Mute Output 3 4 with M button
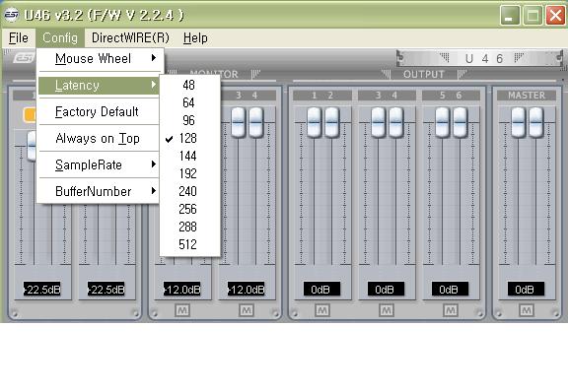 click(x=387, y=310)
